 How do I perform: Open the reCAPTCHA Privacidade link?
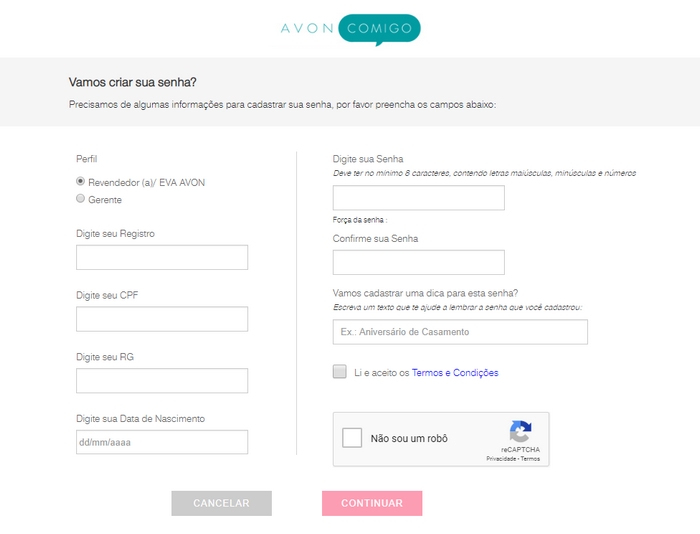tap(501, 459)
